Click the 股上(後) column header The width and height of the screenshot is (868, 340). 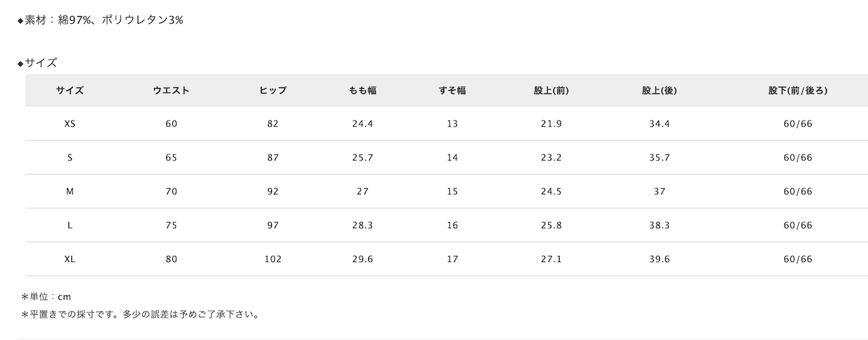coord(660,90)
